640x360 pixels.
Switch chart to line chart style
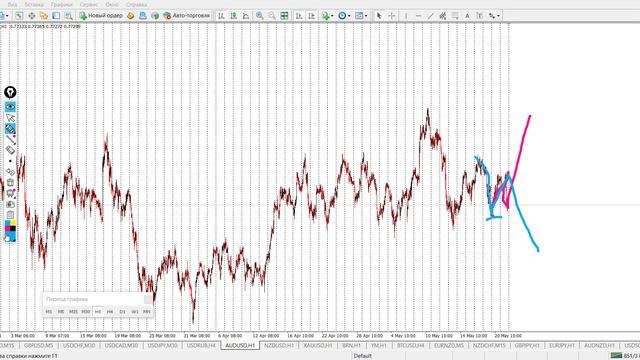246,16
